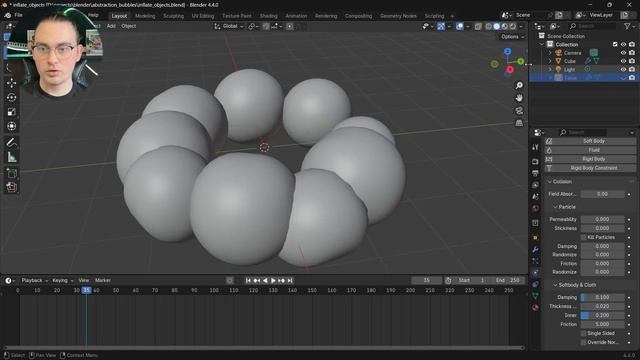Toggle show overlays button
This screenshot has width=640, height=360.
coord(460,26)
